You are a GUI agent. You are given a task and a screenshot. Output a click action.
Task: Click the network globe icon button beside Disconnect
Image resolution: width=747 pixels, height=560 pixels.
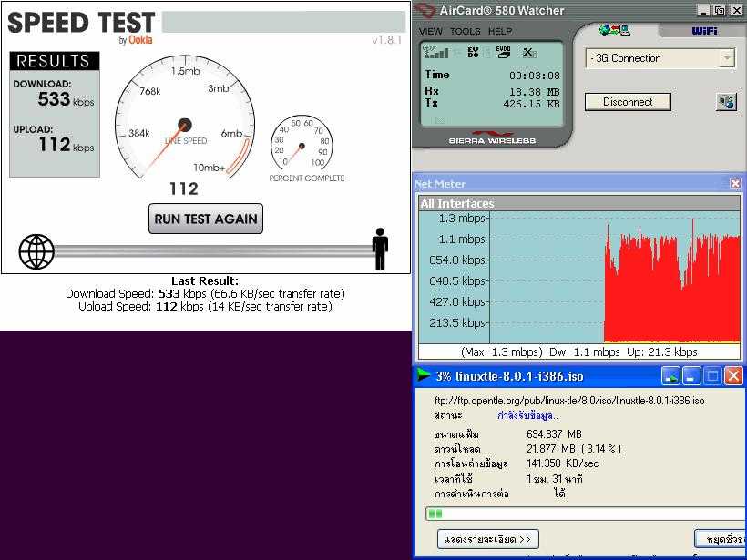click(x=726, y=102)
